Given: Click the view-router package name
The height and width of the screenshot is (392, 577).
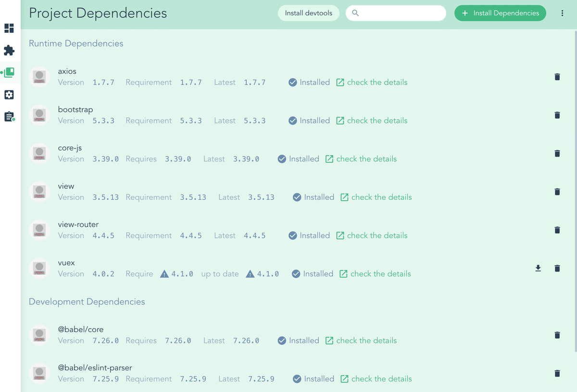Looking at the screenshot, I should [x=78, y=224].
